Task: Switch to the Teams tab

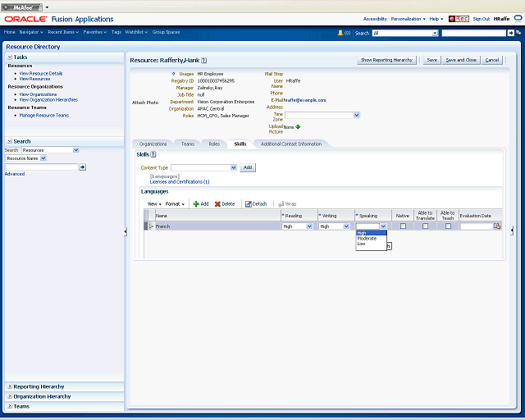Action: click(x=188, y=144)
